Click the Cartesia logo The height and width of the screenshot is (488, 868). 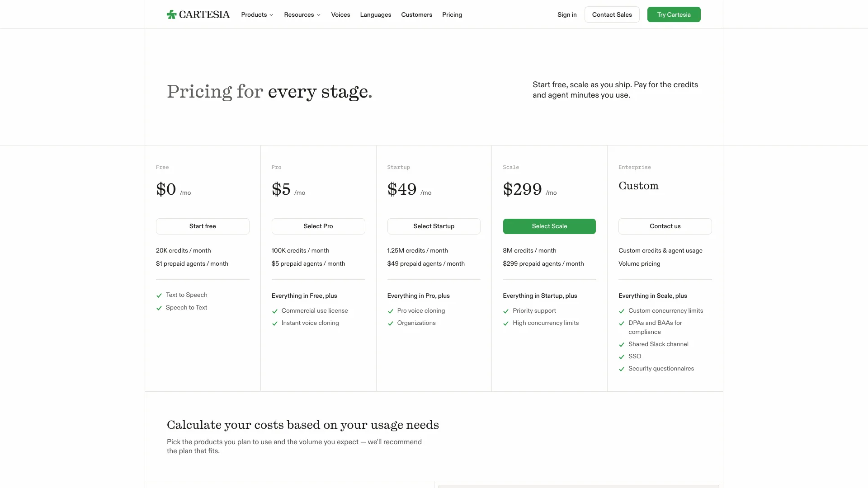[198, 14]
